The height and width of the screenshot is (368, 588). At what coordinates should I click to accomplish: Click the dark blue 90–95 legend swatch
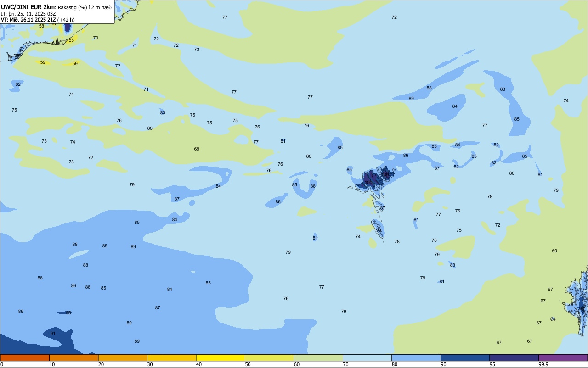pyautogui.click(x=465, y=357)
